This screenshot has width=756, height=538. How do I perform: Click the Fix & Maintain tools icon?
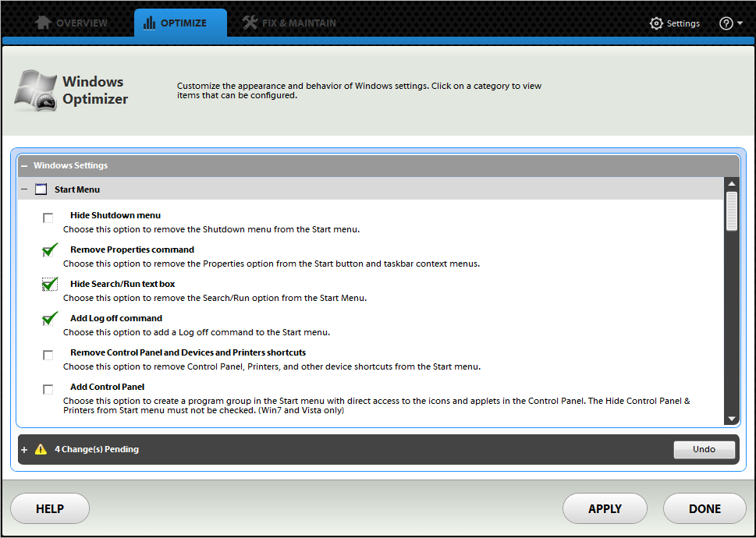(250, 23)
